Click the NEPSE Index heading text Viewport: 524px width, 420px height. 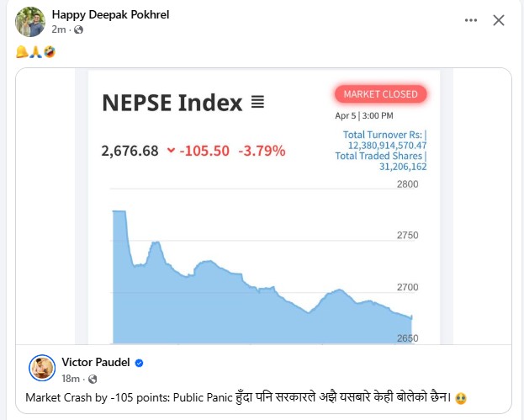(172, 103)
